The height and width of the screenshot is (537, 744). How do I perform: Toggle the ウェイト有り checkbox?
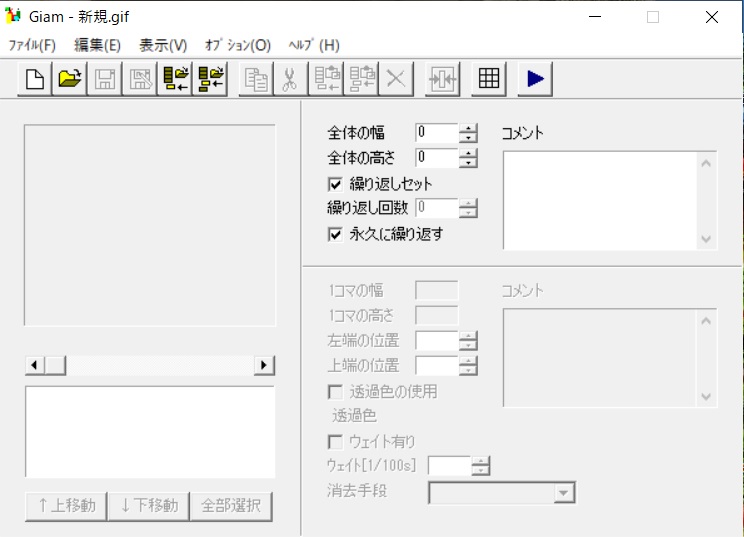(x=335, y=442)
